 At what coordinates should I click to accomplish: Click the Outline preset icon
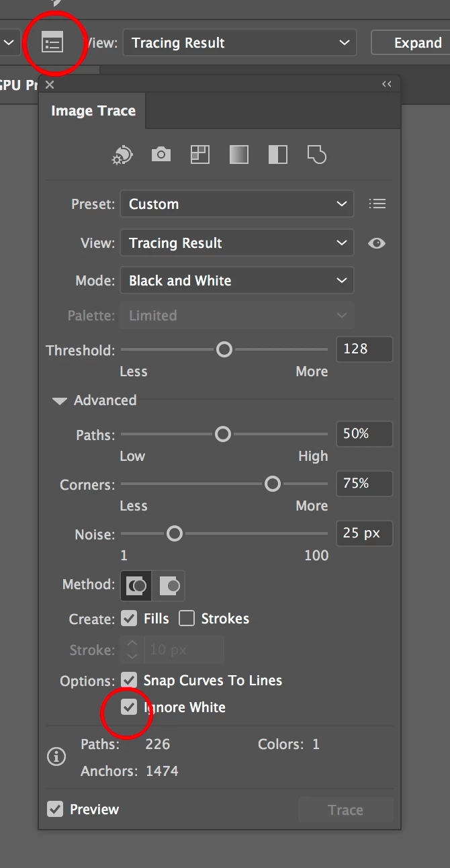coord(316,155)
